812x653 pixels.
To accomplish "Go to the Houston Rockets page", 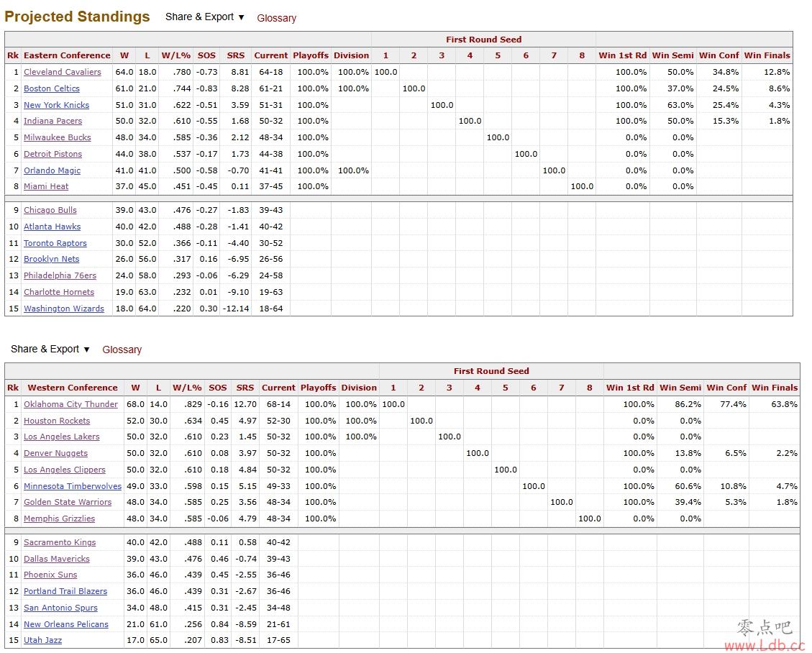I will 57,421.
